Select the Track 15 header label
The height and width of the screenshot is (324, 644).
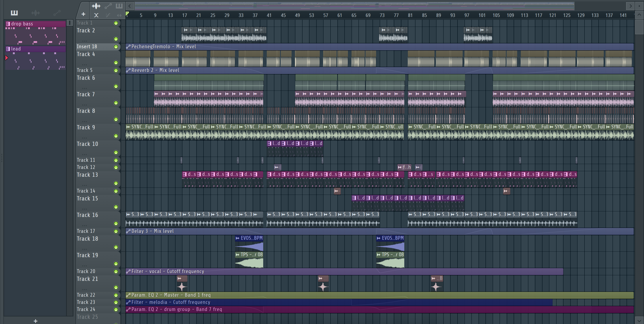pyautogui.click(x=87, y=199)
